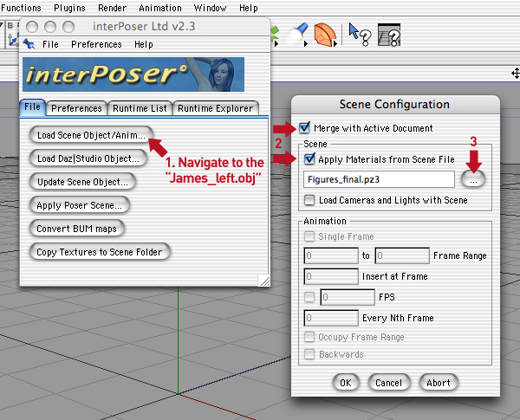Click the browse ... button for scene file

(x=473, y=180)
